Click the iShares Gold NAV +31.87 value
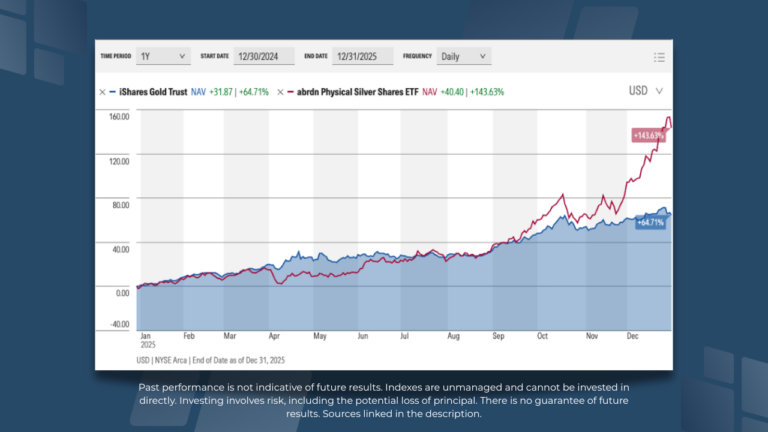This screenshot has width=768, height=432. pyautogui.click(x=232, y=91)
